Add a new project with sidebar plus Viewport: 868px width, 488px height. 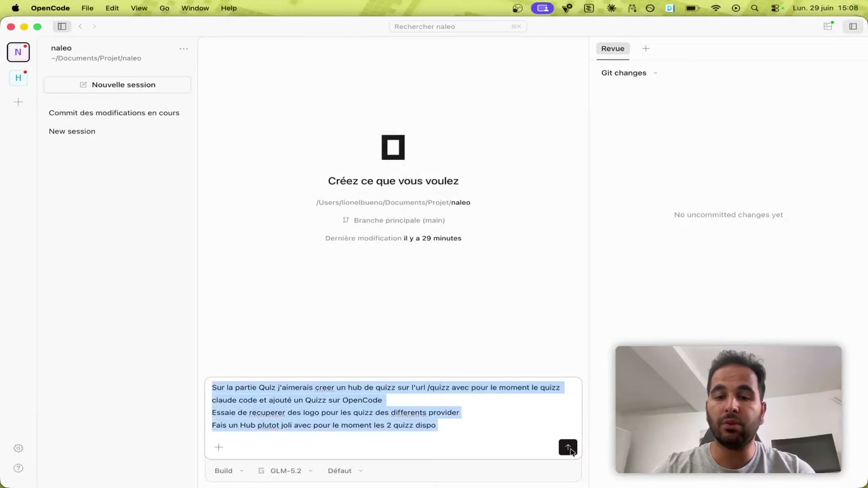18,102
